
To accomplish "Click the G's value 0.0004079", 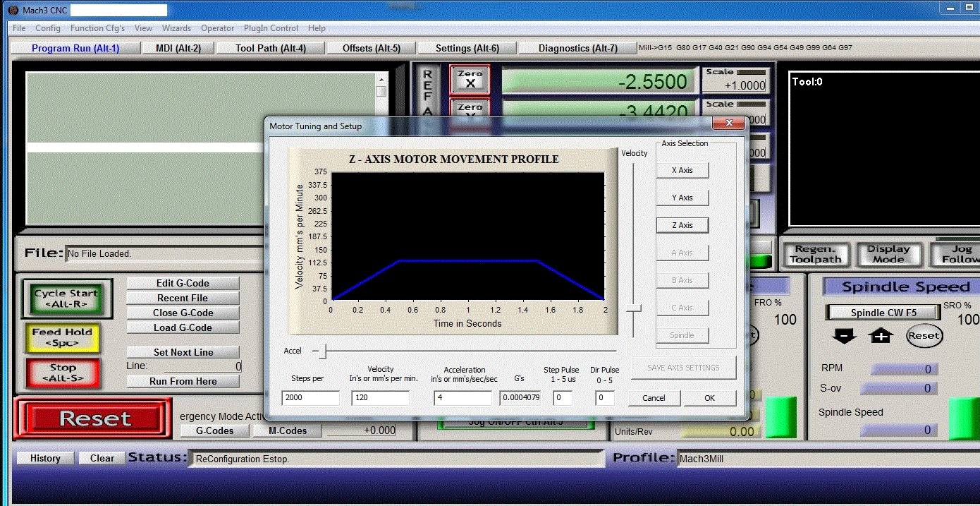I will pos(520,398).
